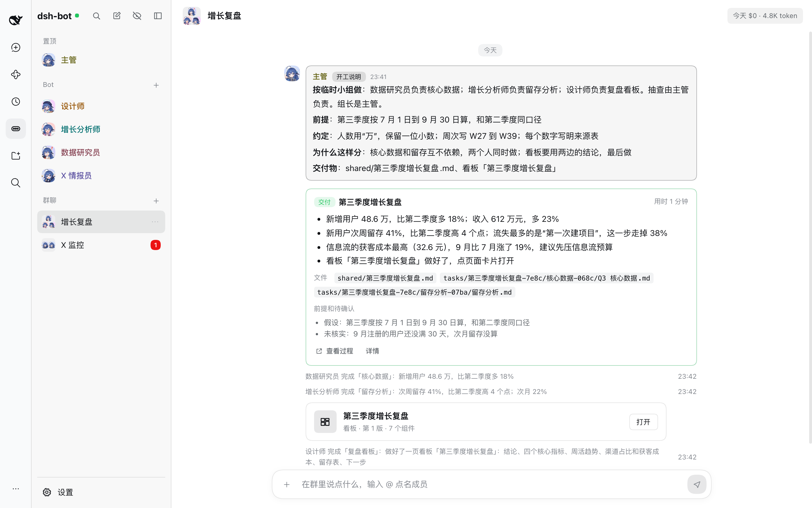Click the 查看过程 link

[335, 351]
